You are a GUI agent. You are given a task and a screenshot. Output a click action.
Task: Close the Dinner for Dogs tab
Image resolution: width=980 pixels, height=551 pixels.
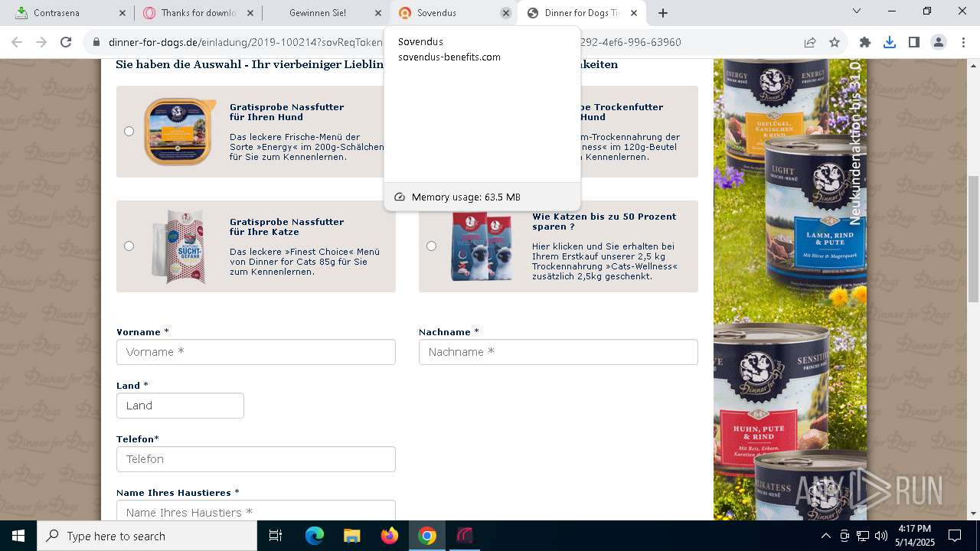pyautogui.click(x=634, y=13)
